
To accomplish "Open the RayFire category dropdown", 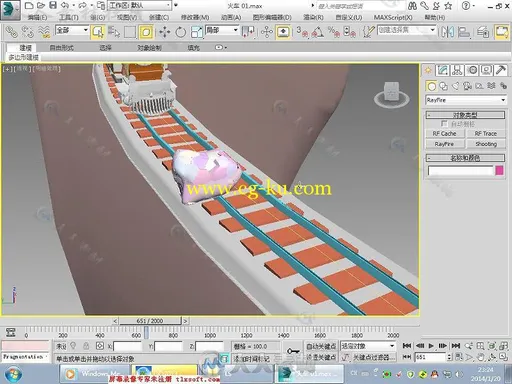I will pos(465,100).
